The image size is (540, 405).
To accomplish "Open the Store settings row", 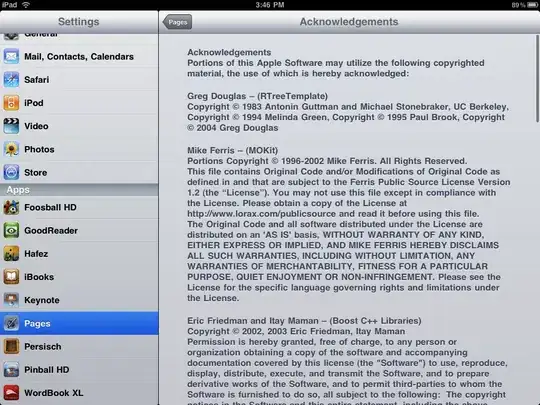I will [x=79, y=172].
